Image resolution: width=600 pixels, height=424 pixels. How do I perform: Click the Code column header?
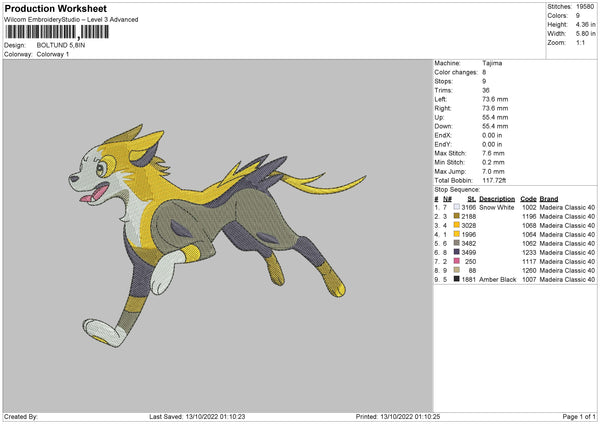point(528,199)
